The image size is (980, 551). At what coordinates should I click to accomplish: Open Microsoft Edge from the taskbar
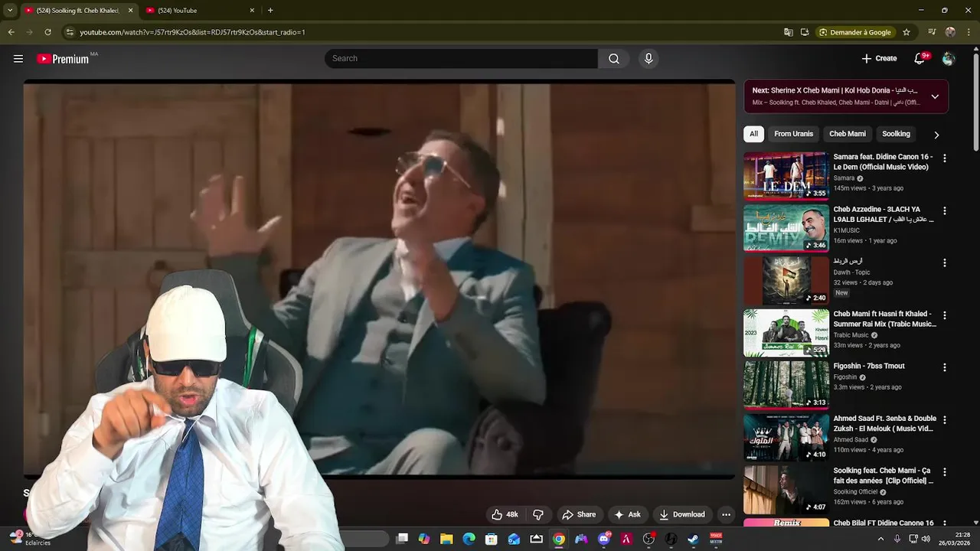pyautogui.click(x=469, y=539)
